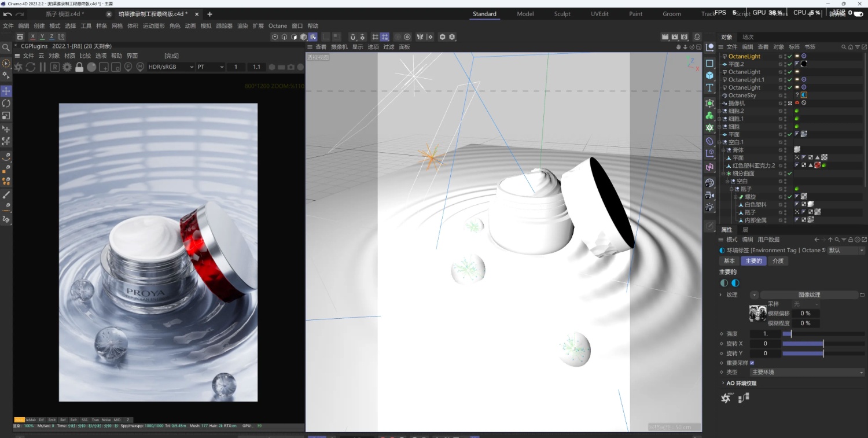This screenshot has height=438, width=868.
Task: Select the 基本 attribute tab button
Action: [x=729, y=261]
